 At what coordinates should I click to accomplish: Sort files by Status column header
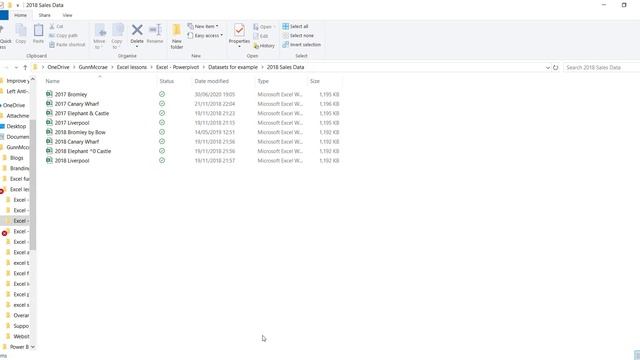point(167,81)
